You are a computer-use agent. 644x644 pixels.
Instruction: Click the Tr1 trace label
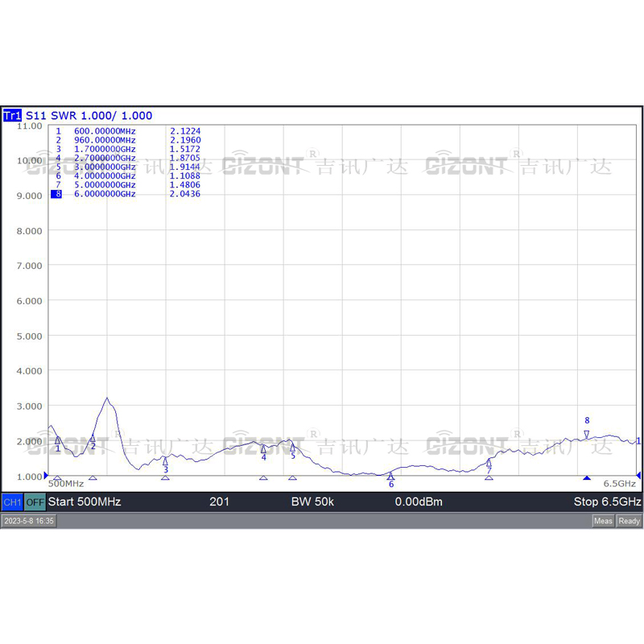point(12,115)
